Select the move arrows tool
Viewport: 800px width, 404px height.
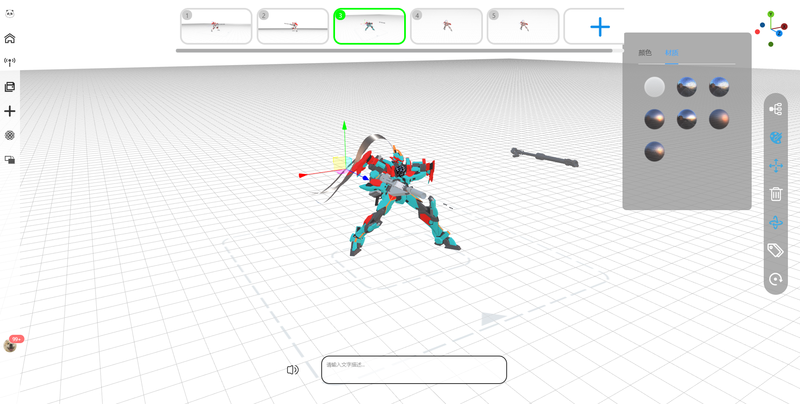[x=776, y=166]
